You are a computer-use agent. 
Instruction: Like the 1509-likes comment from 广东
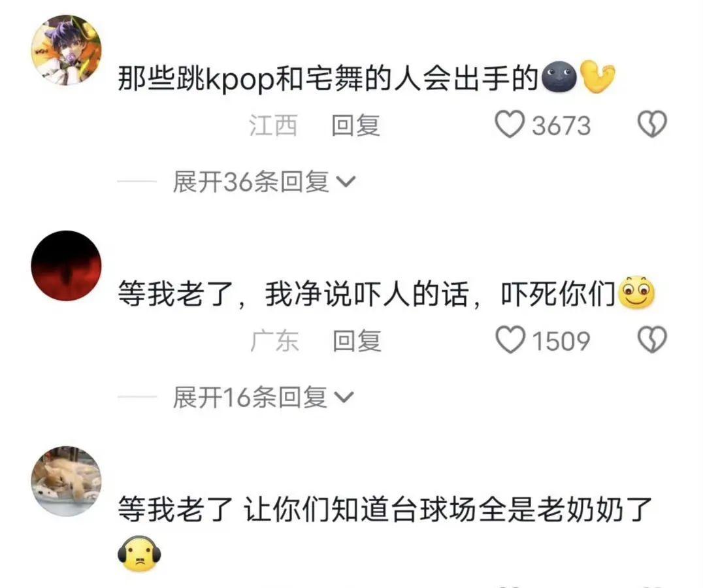(510, 339)
